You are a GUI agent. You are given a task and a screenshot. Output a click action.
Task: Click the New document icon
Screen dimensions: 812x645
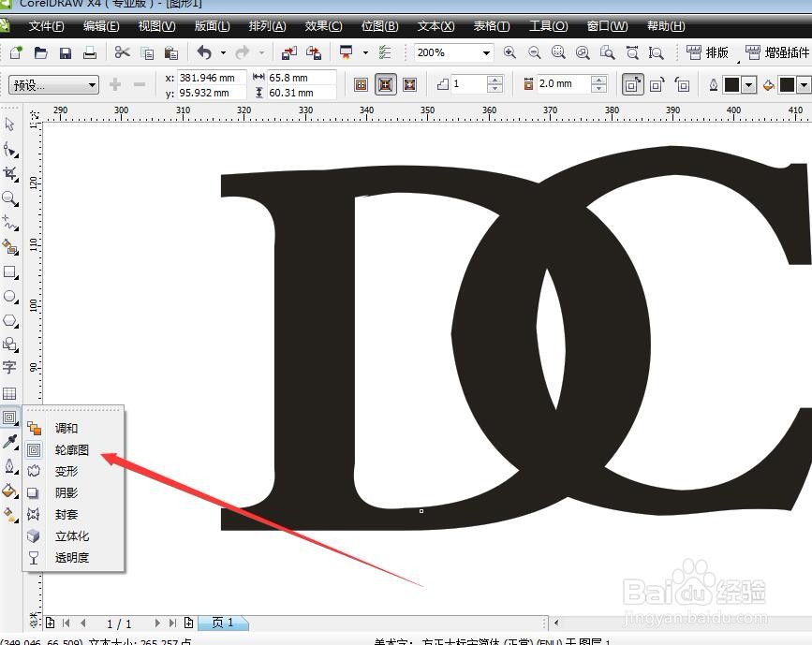tap(16, 52)
